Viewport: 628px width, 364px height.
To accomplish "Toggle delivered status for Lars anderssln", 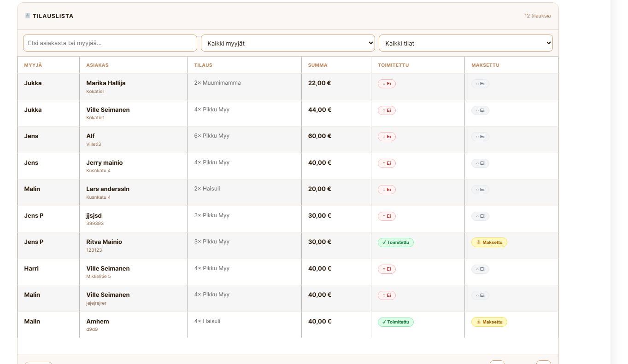I will [x=387, y=190].
